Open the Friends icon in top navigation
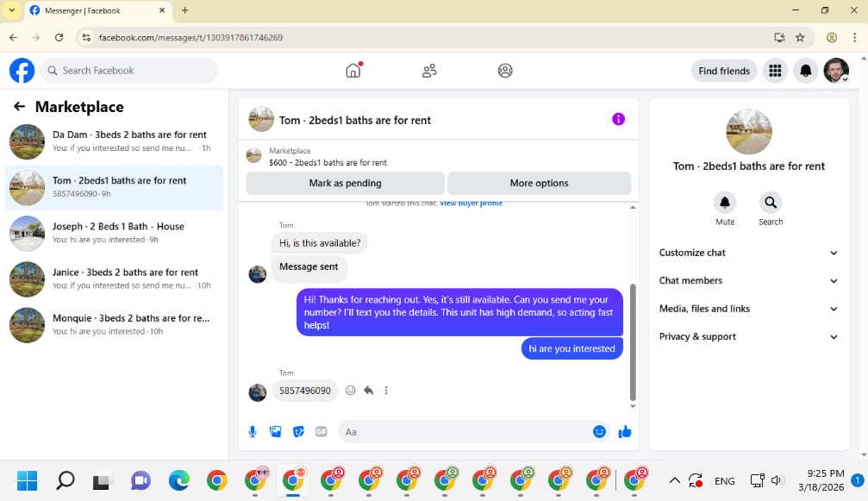This screenshot has width=868, height=501. [x=429, y=71]
